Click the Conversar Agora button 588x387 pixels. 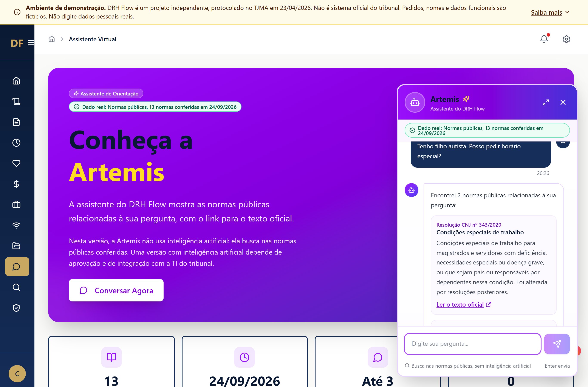116,290
